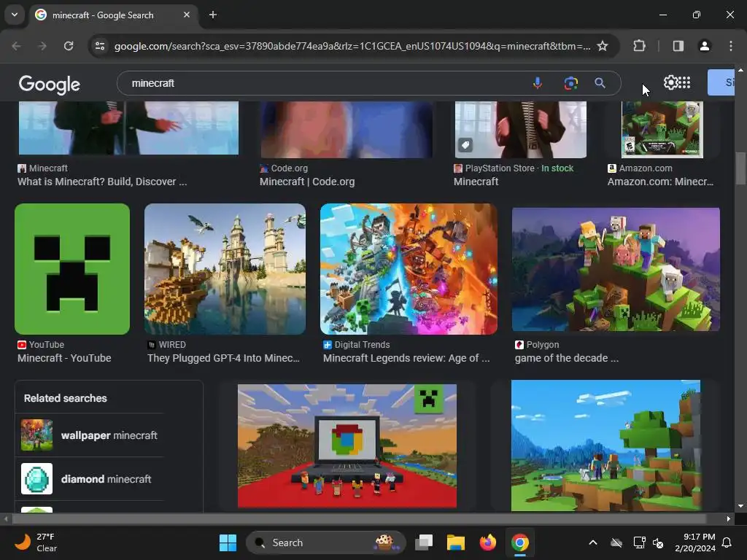Open the tab search dropdown
Viewport: 747px width, 560px height.
point(15,15)
